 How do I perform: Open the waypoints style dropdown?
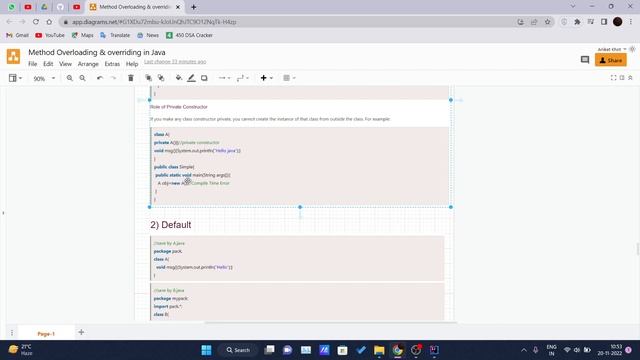(243, 78)
